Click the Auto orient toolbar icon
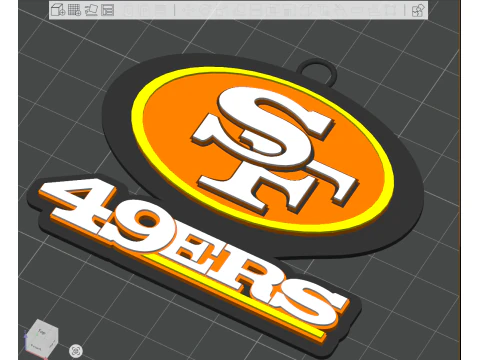480x360 pixels. [91, 10]
